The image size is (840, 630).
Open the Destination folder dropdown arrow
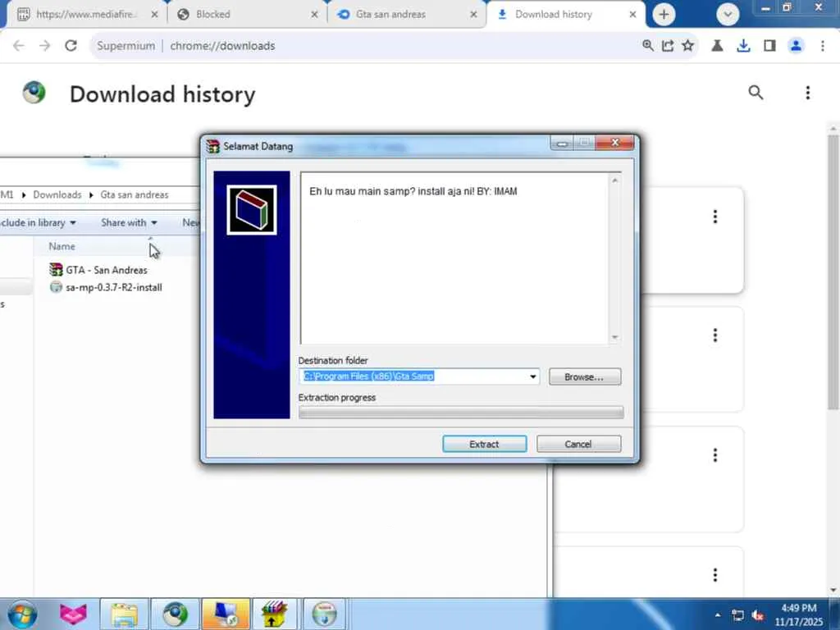532,377
